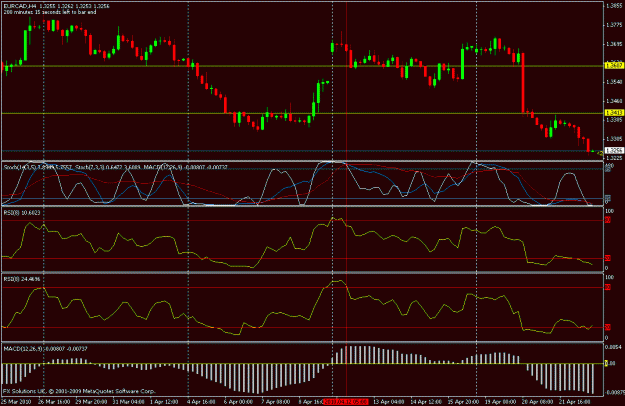Click the red 80 level in lower RSI
Viewport: 625px width, 406px height.
[608, 287]
